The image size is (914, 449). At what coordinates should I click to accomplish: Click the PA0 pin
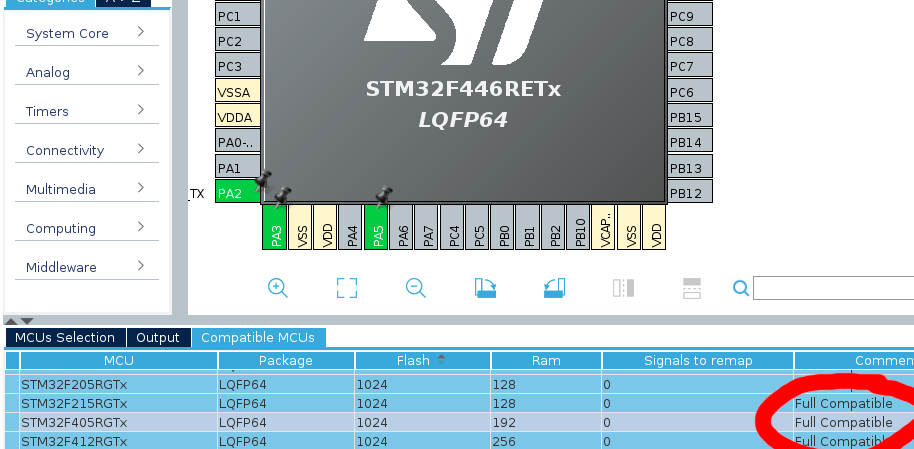pyautogui.click(x=237, y=142)
